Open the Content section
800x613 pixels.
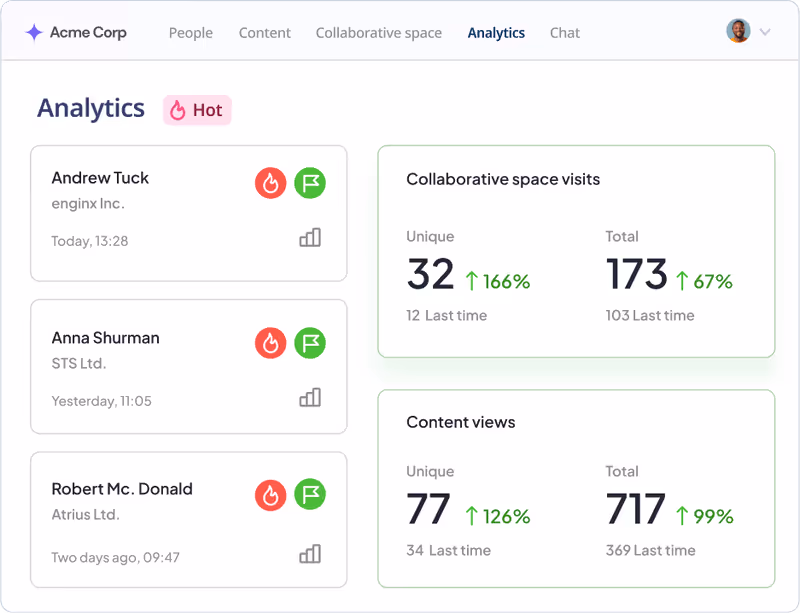coord(264,33)
